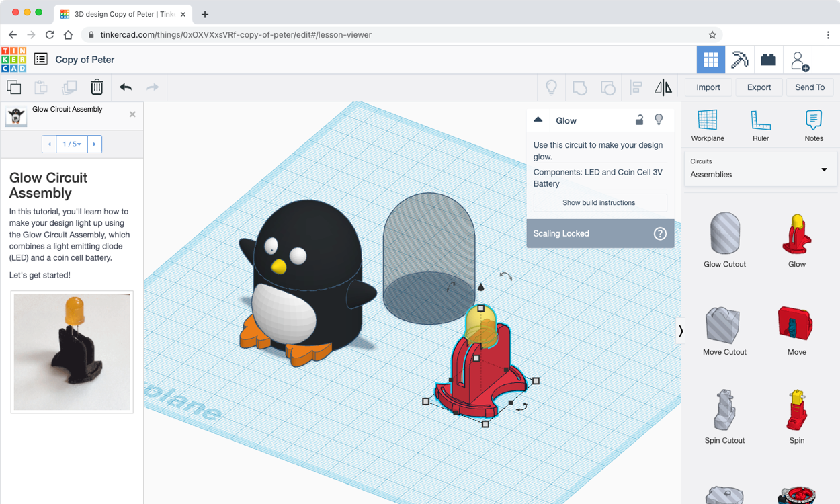Image resolution: width=840 pixels, height=504 pixels.
Task: Click the Mirror tool icon
Action: click(663, 87)
